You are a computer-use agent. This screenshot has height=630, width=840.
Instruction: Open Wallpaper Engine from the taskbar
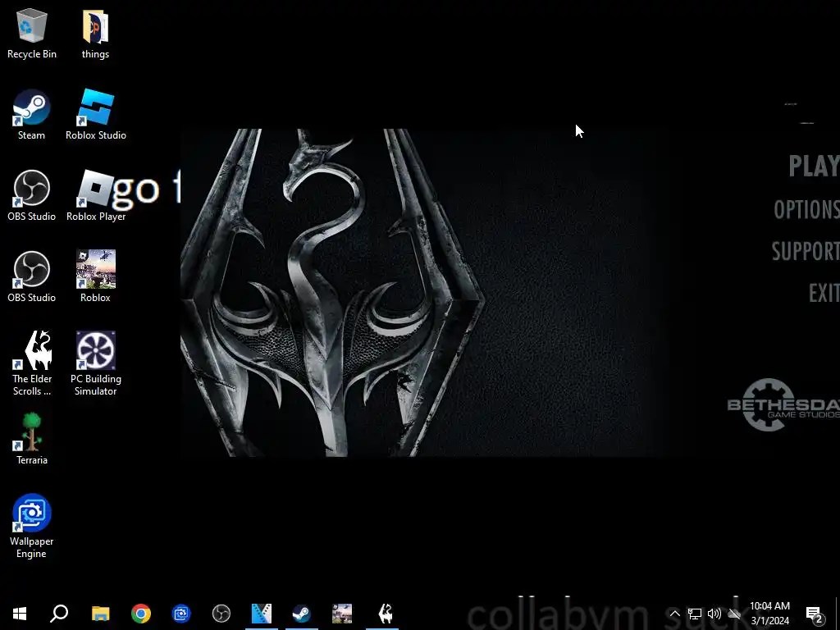tap(181, 614)
